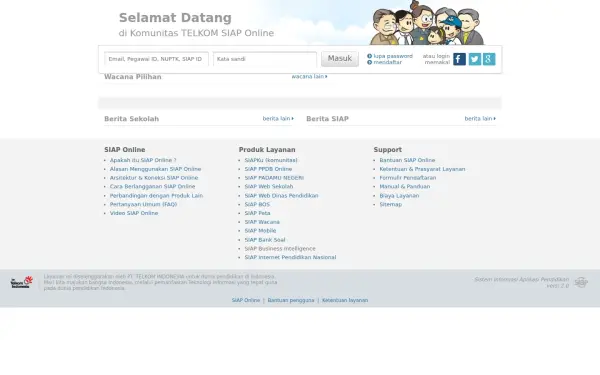The image size is (600, 375).
Task: Open Biaya Layanan link
Action: [x=399, y=196]
